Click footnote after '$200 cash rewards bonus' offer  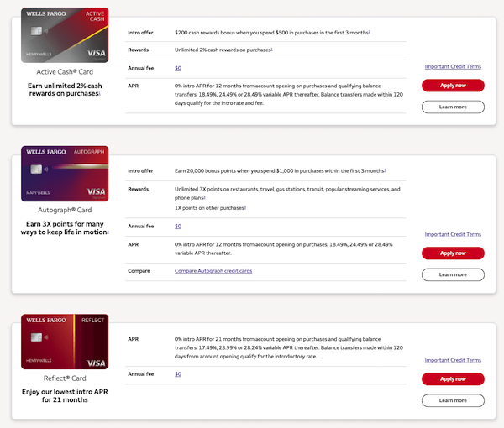[x=370, y=32]
